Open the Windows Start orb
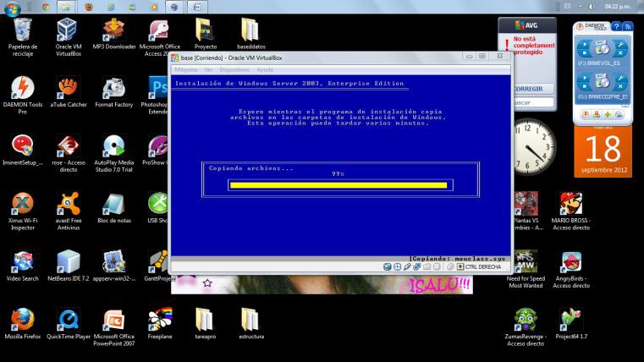The height and width of the screenshot is (362, 644). (x=13, y=8)
